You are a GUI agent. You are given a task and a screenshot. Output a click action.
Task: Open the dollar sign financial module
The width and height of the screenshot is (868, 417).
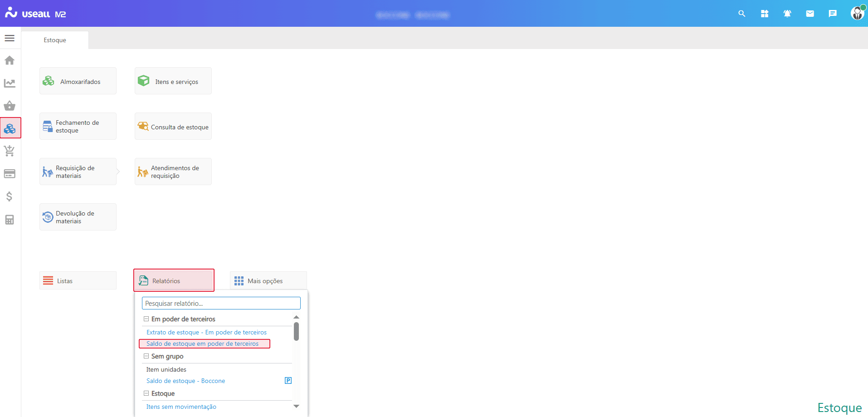pos(10,196)
